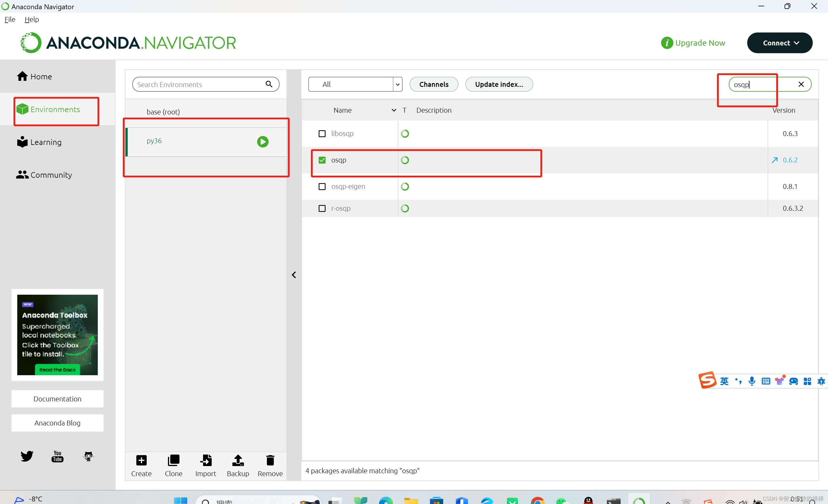Click the conda type icon for r-osqp
Screen dimensions: 828x504
(x=405, y=209)
